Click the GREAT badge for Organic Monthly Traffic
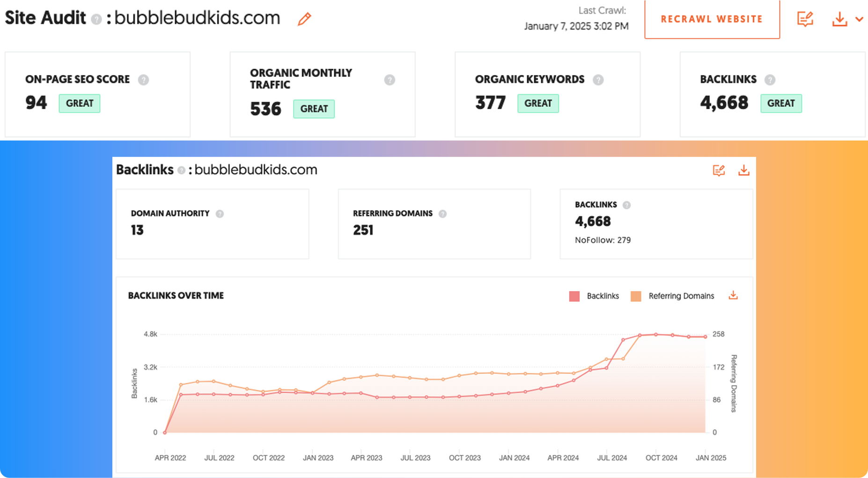Screen dimensions: 868x478 pos(314,109)
